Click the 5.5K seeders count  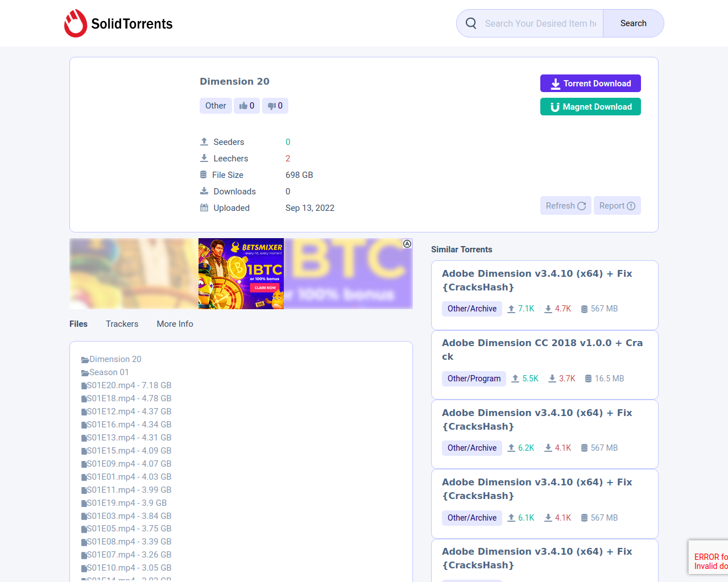(530, 379)
